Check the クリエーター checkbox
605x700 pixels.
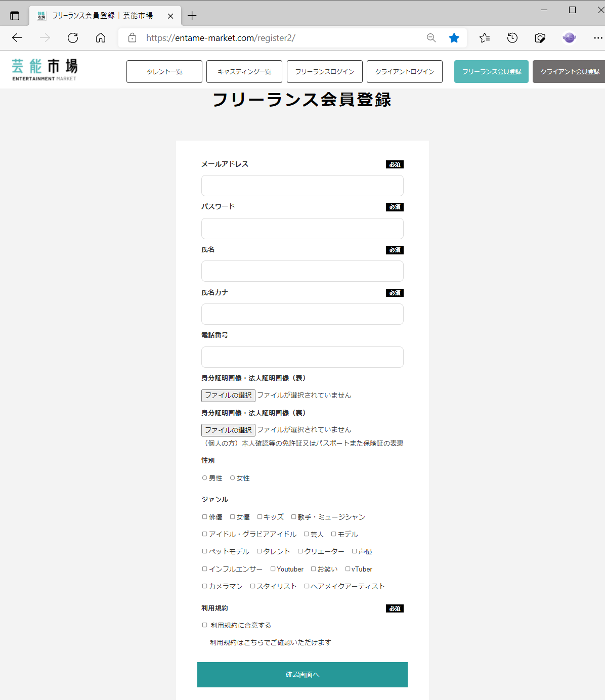tap(300, 551)
